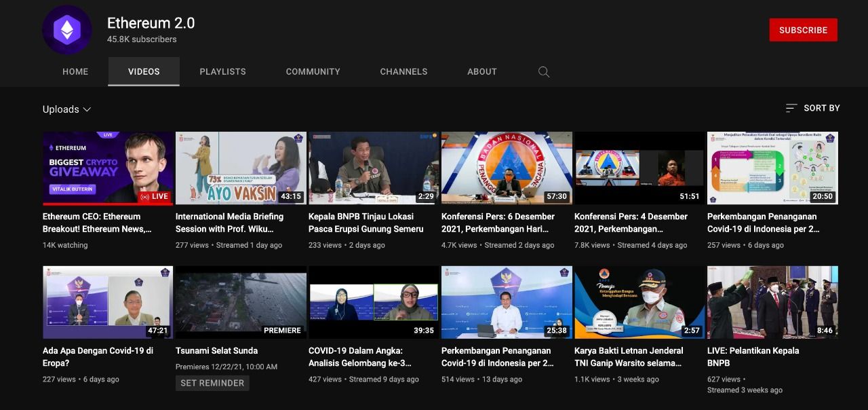Switch to the About tab
The image size is (868, 410).
tap(482, 71)
